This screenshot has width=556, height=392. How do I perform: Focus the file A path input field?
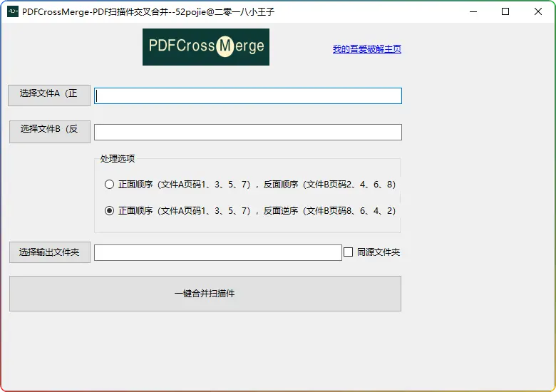[x=247, y=96]
